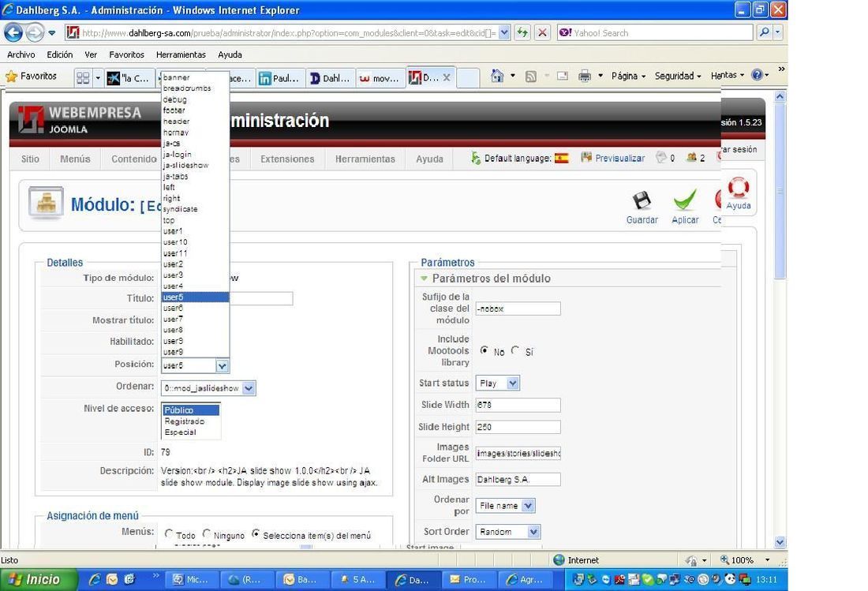Click the Print icon
868x591 pixels.
(585, 76)
